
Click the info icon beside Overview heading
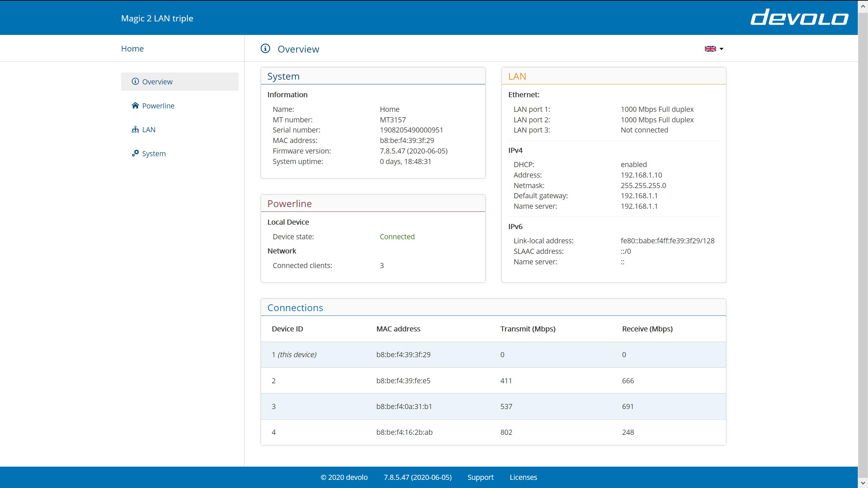tap(265, 48)
